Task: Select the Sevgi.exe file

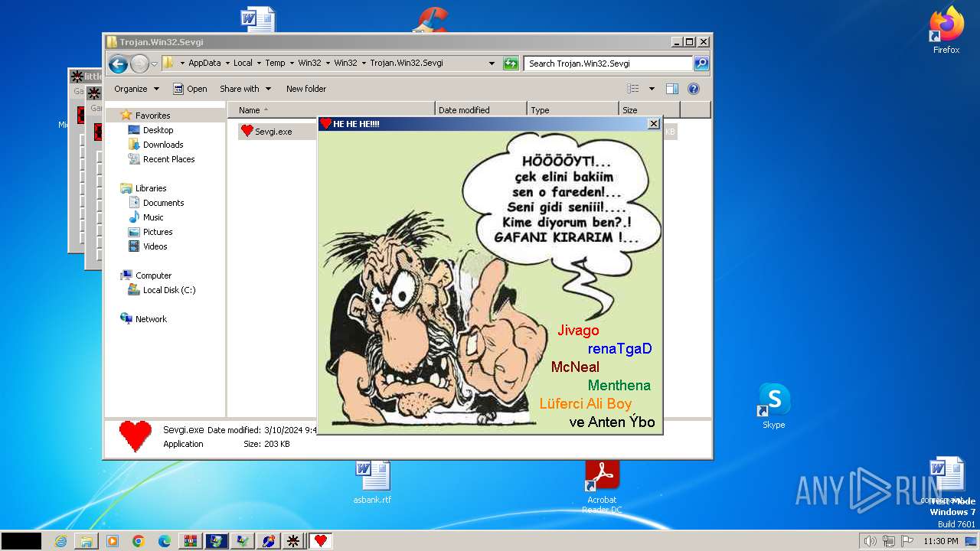Action: (x=273, y=132)
